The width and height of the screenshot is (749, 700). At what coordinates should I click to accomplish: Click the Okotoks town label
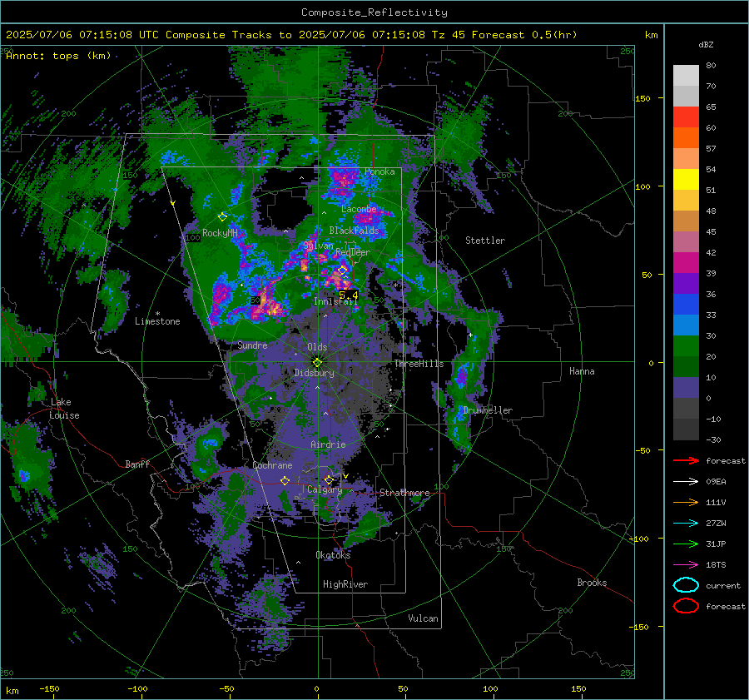coord(333,555)
